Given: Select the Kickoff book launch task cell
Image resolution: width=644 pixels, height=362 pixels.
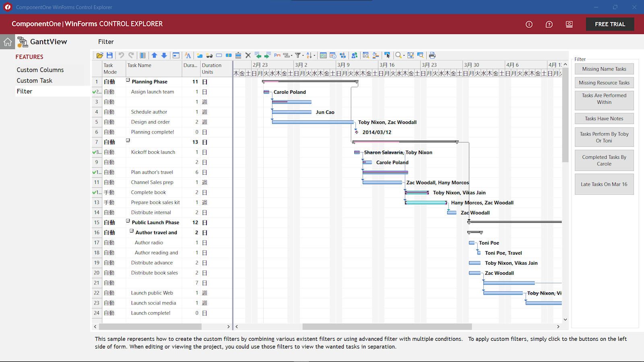Looking at the screenshot, I should coord(154,152).
